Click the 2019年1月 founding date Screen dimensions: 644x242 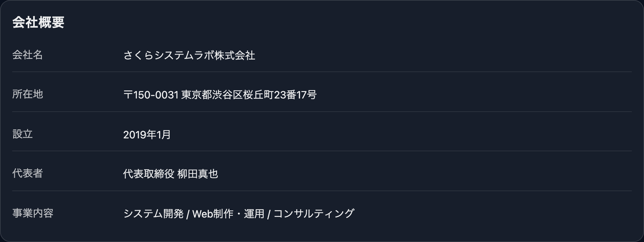click(x=147, y=135)
